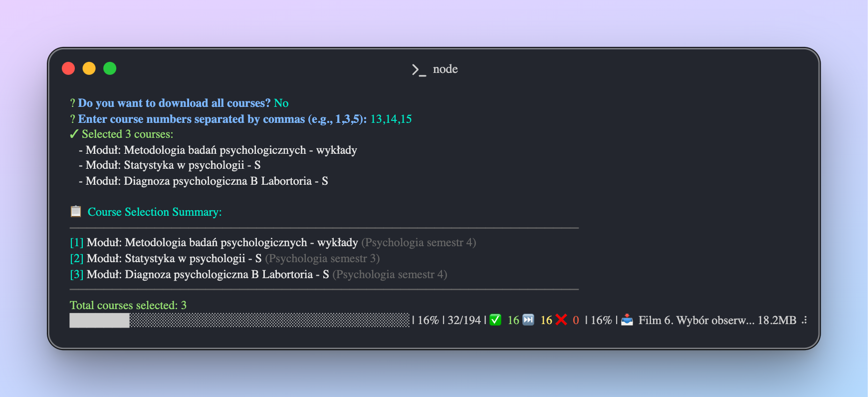
Task: Click the first '16%' after the progress bar
Action: (x=428, y=320)
